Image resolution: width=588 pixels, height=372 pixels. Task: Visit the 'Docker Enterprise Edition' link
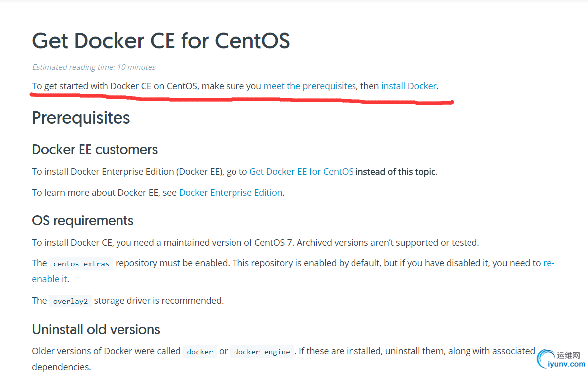point(231,192)
